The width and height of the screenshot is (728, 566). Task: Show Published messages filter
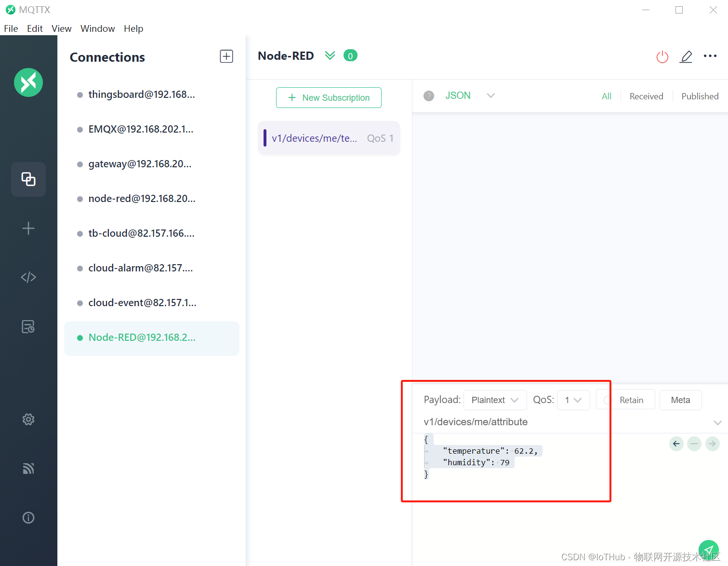point(700,96)
